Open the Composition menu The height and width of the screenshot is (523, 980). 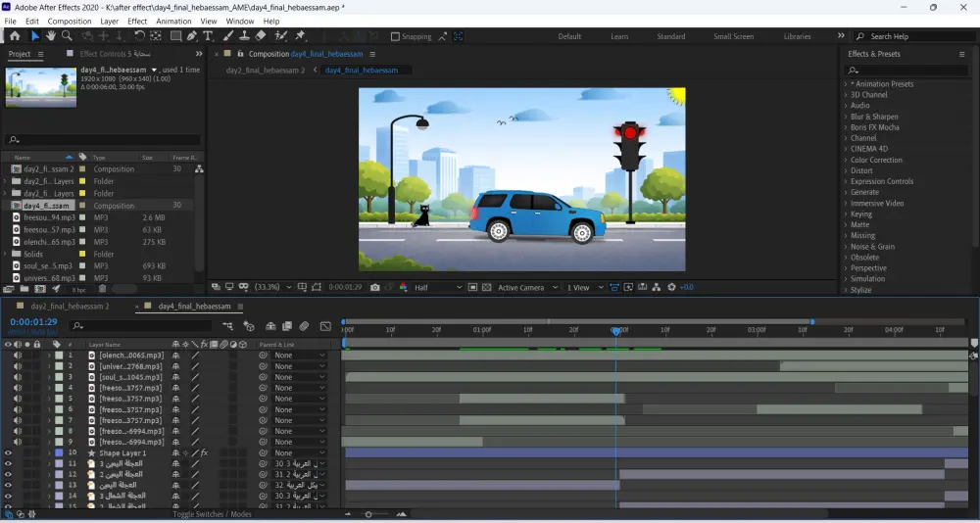click(x=69, y=21)
